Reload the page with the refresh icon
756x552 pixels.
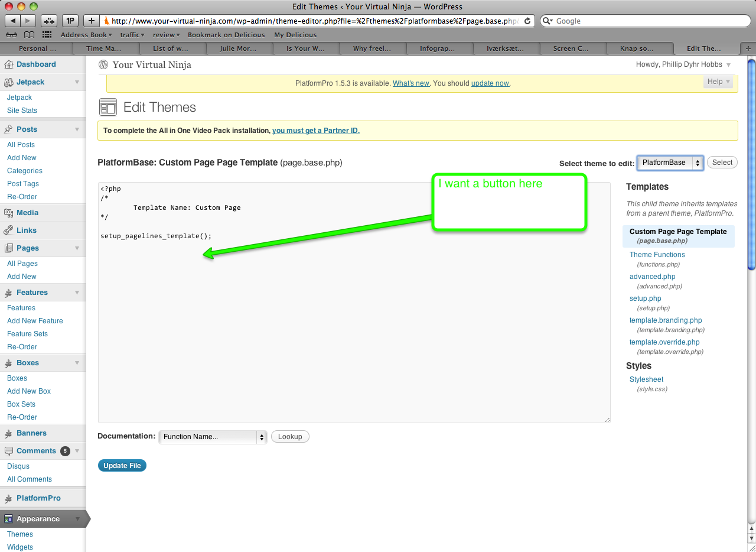click(x=527, y=21)
